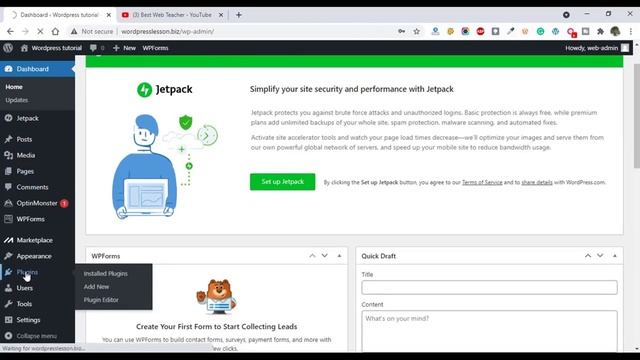Move WPForms widget up
This screenshot has height=360, width=640.
point(312,256)
